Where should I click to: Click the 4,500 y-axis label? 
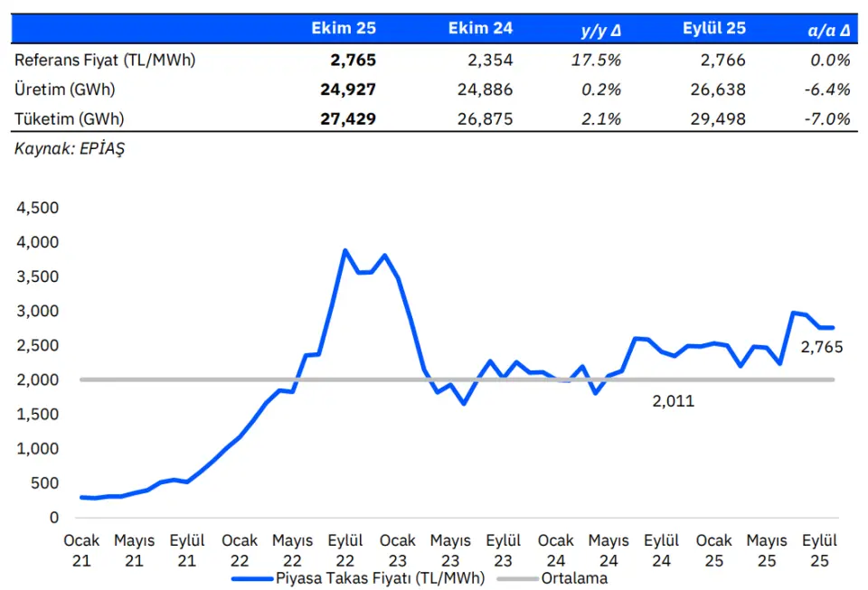37,208
